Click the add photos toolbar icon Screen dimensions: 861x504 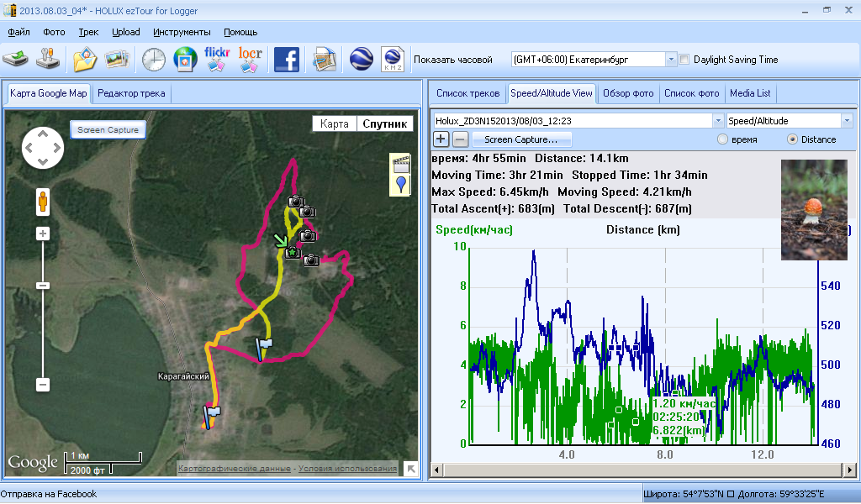117,60
